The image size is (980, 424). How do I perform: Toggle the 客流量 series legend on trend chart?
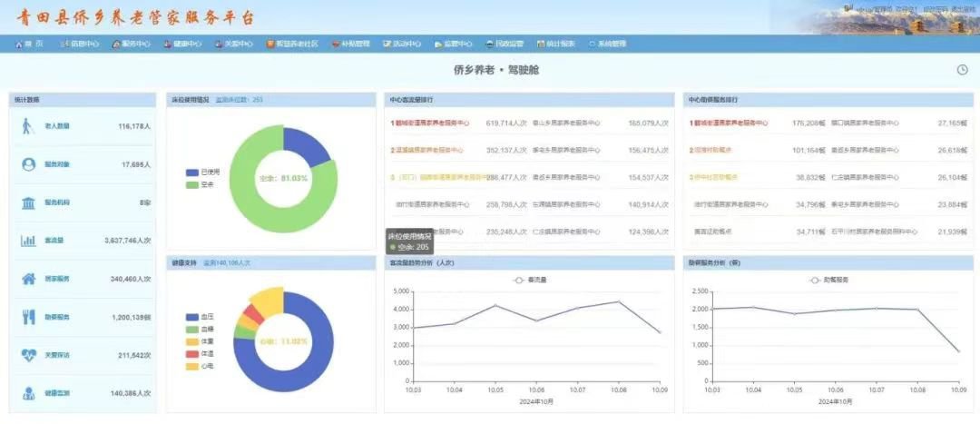[529, 281]
